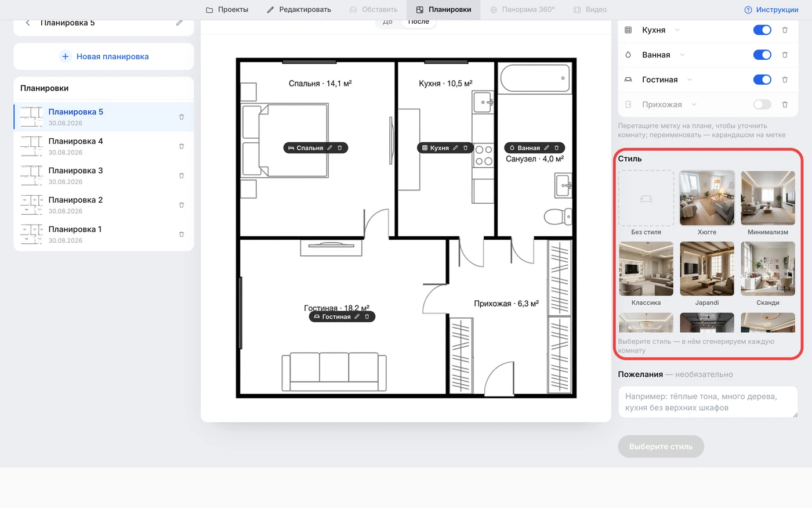
Task: Delete Планировка 5 with its trash icon
Action: click(x=182, y=117)
